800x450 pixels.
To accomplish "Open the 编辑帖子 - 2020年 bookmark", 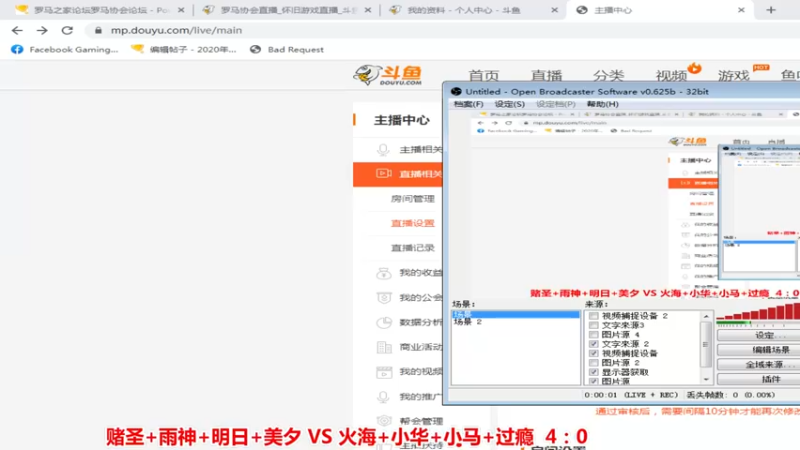I will point(184,49).
